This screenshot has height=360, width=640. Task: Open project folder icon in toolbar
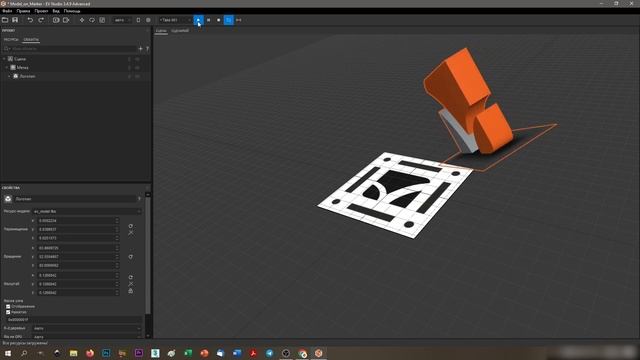pos(5,20)
